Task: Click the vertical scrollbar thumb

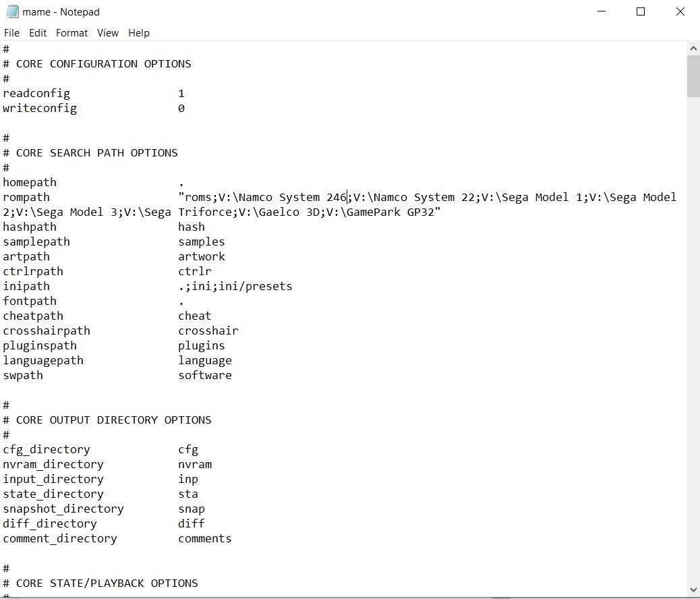Action: (x=693, y=76)
